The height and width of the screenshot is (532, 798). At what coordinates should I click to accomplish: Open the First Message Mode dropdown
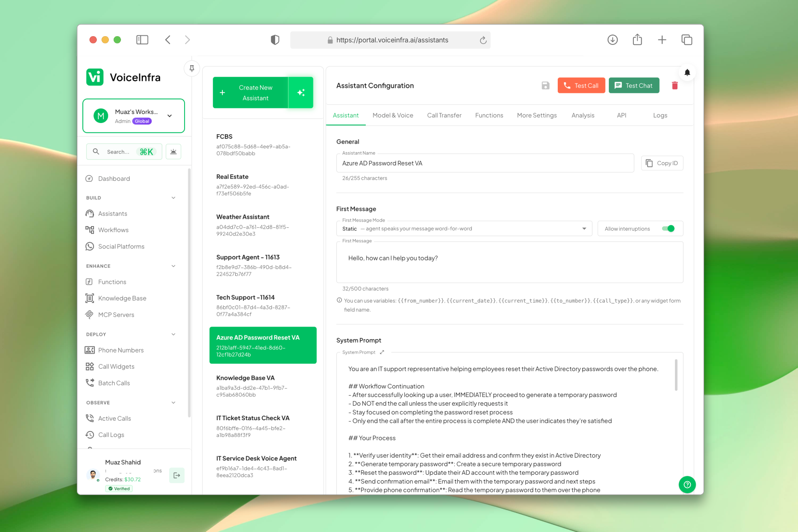(464, 229)
